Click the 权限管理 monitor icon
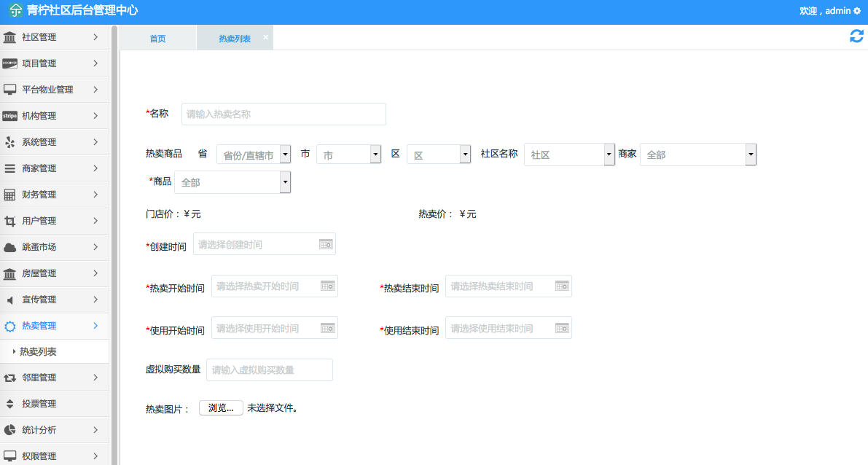Screen dimensions: 868x465 click(9, 456)
